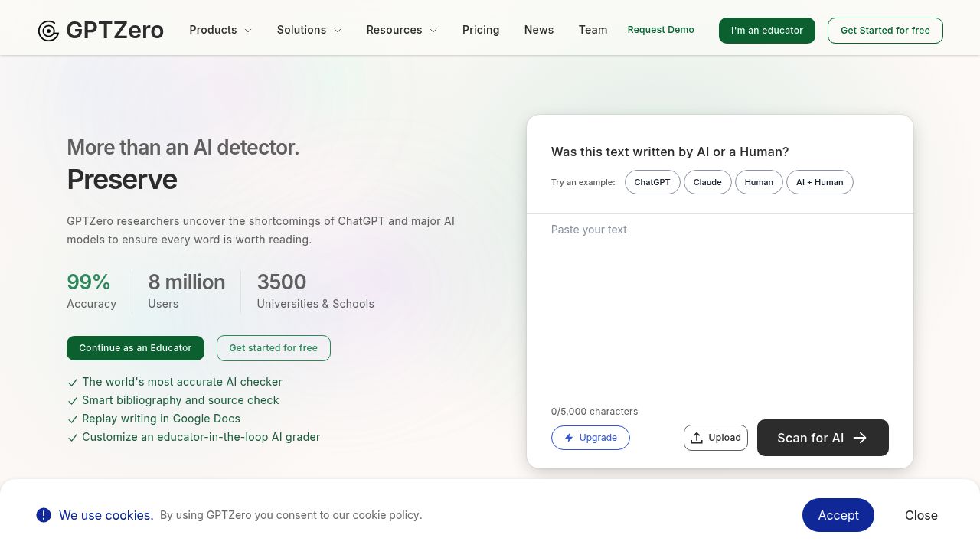Click Continue as an Educator button
The height and width of the screenshot is (551, 980).
pos(136,348)
